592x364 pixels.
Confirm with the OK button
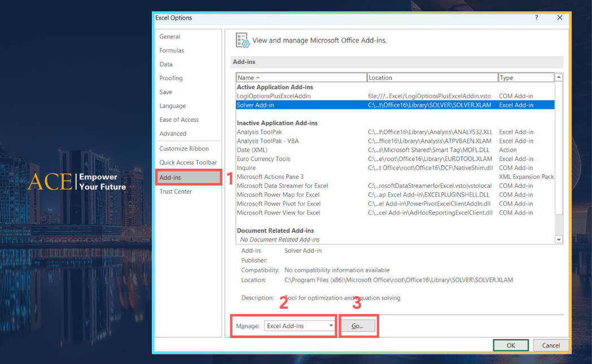pos(510,345)
